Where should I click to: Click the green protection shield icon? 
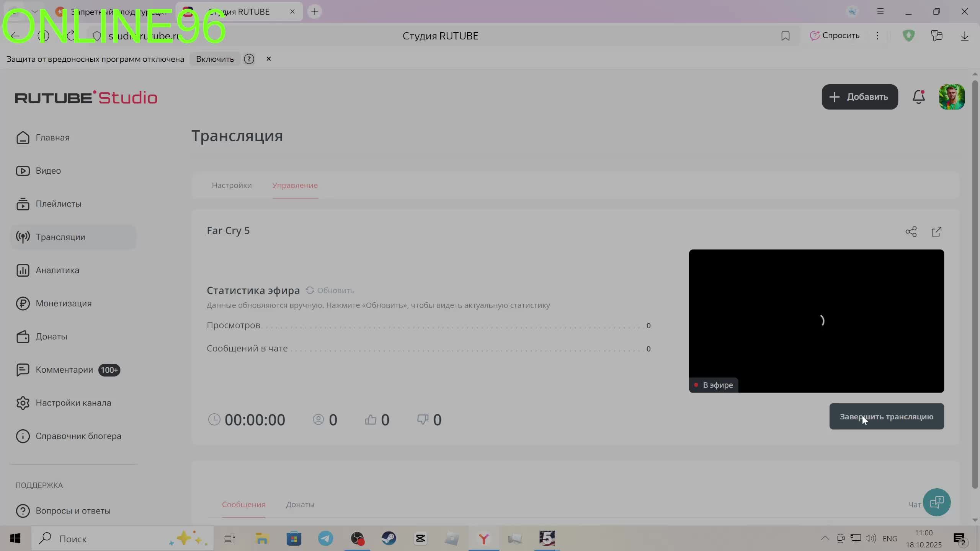click(x=908, y=36)
